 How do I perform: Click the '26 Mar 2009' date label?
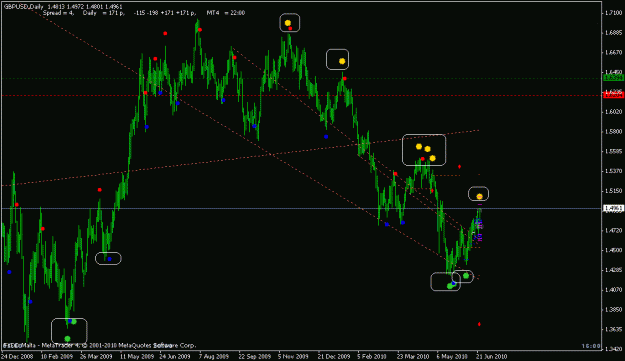pos(96,356)
